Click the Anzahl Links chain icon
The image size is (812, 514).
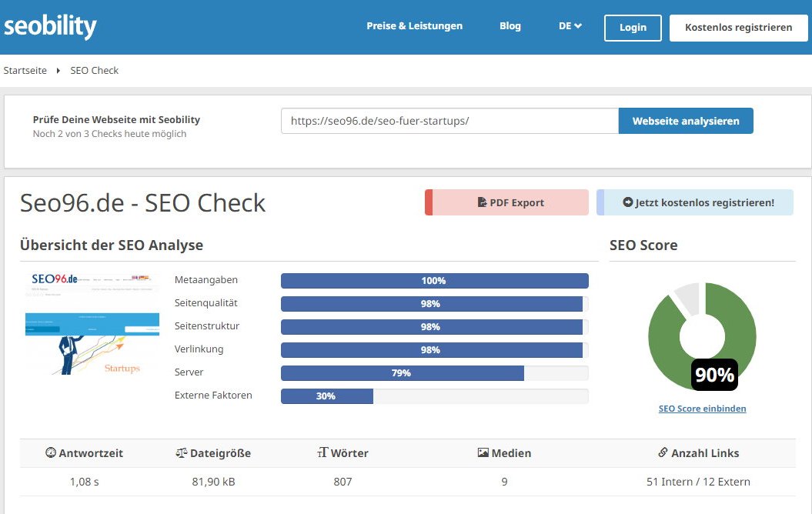click(663, 453)
